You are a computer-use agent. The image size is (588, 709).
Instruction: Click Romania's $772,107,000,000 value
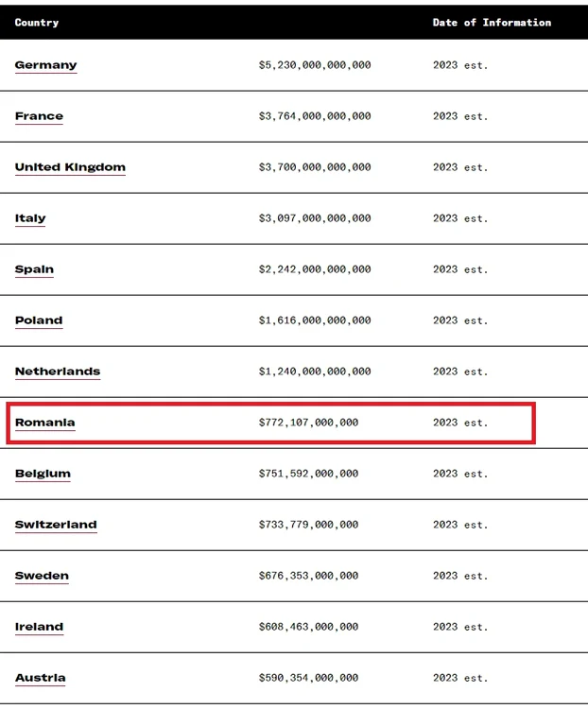[x=308, y=423]
